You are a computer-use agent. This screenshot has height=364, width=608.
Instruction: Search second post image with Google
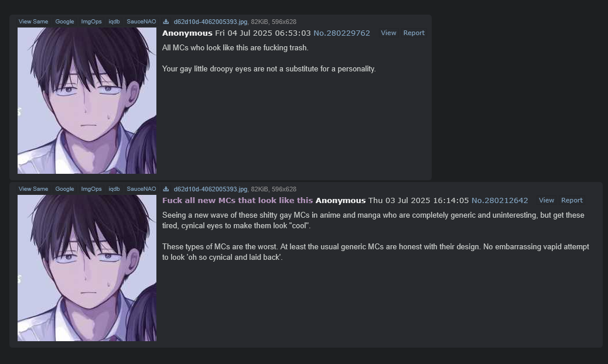pos(64,189)
